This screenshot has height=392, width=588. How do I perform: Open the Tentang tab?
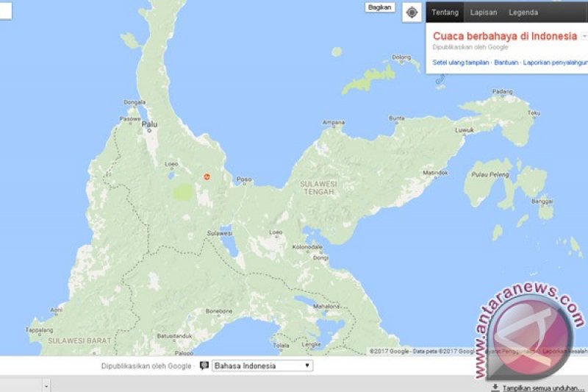pyautogui.click(x=445, y=13)
